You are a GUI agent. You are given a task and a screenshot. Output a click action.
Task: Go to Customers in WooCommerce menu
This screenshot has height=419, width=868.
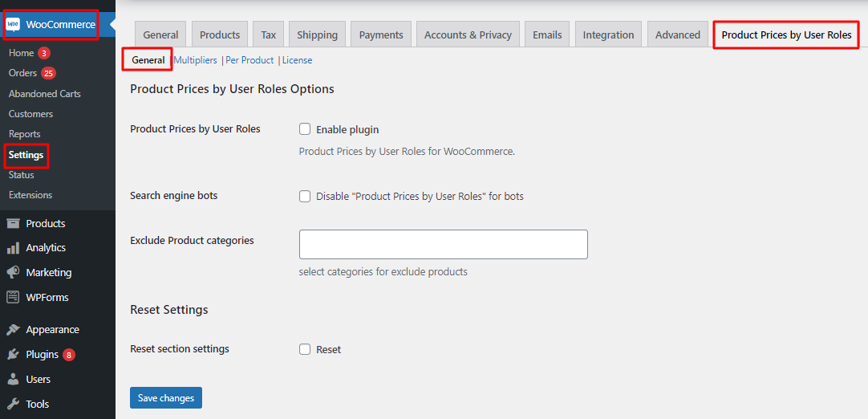[x=31, y=114]
